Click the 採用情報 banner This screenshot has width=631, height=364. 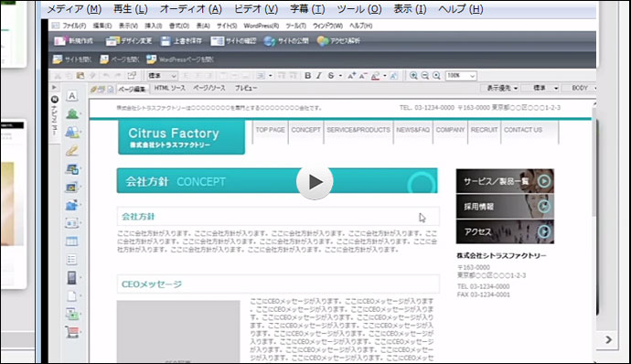click(505, 207)
